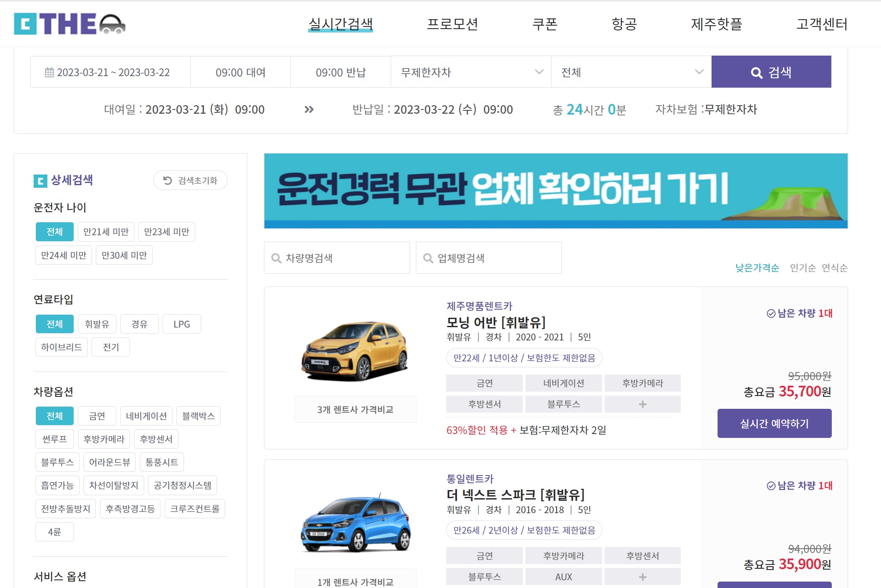The width and height of the screenshot is (881, 588).
Task: Click the 업체명검색 input field
Action: point(489,258)
